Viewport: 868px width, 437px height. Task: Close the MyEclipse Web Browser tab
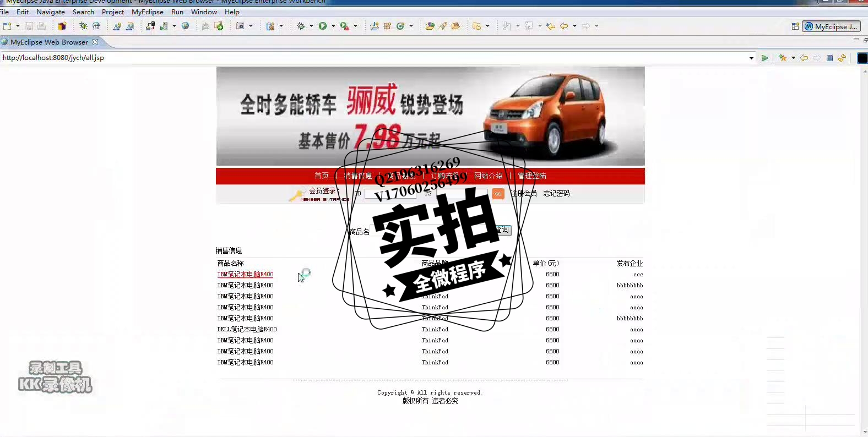[x=95, y=42]
